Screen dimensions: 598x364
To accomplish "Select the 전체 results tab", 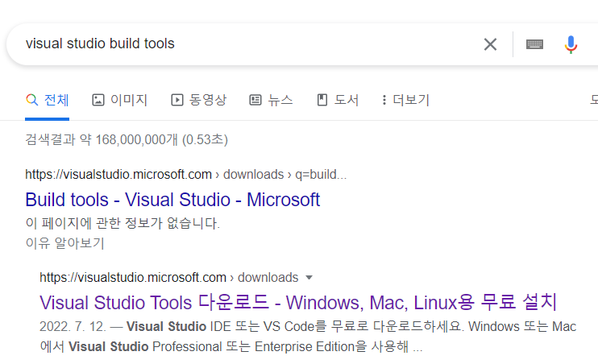I will [x=47, y=100].
